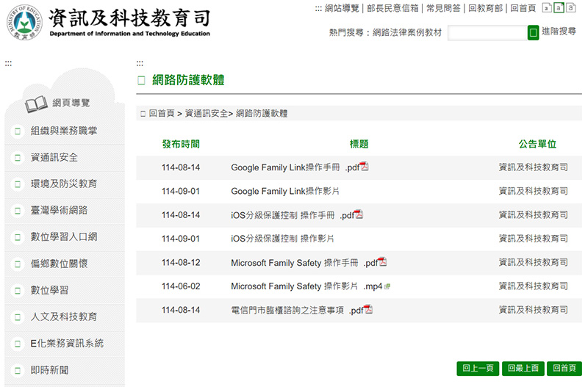Open 網站導覽 in the top menu
The image size is (588, 387).
(341, 8)
